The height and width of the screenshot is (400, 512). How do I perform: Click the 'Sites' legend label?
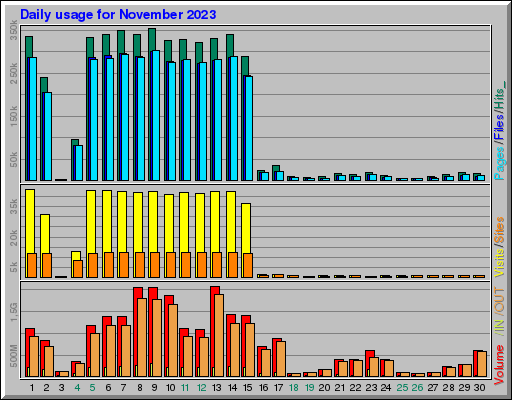(x=499, y=230)
